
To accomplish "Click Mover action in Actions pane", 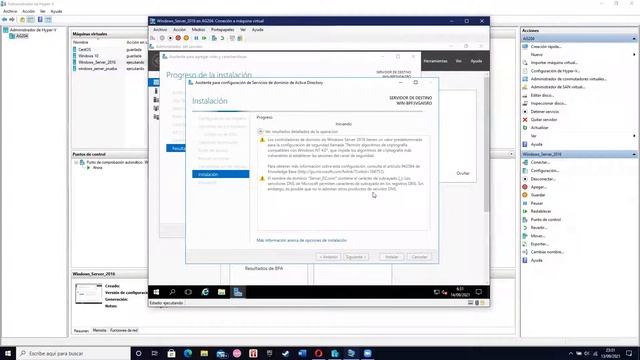I will (x=538, y=236).
